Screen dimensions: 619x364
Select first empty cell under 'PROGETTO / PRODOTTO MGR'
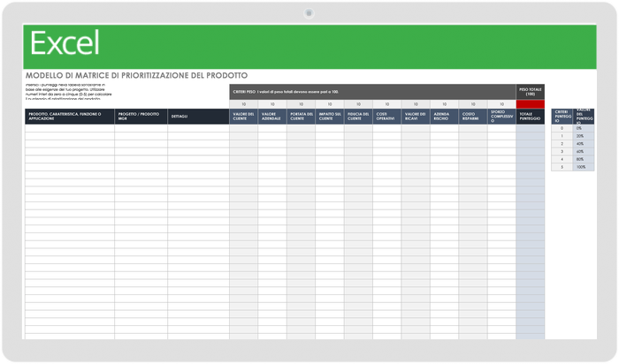[141, 128]
